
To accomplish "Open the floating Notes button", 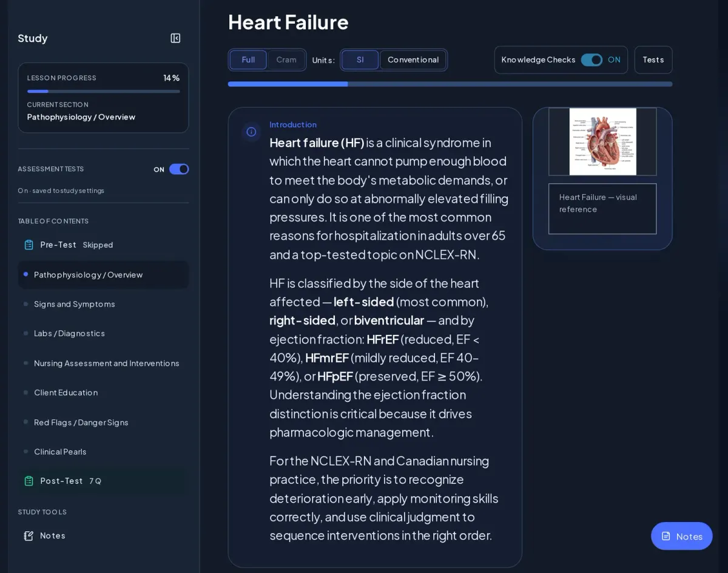I will (x=682, y=536).
